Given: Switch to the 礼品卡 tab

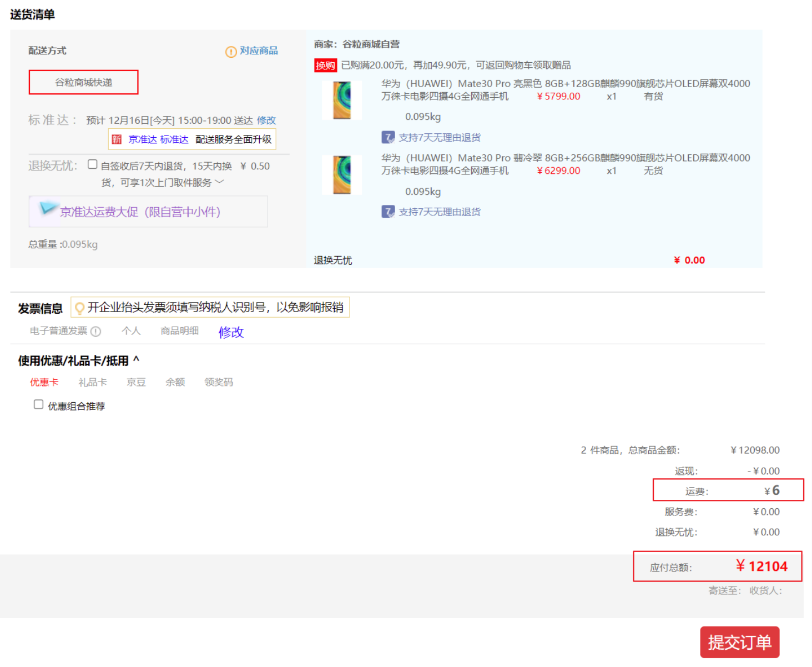Looking at the screenshot, I should pyautogui.click(x=93, y=382).
